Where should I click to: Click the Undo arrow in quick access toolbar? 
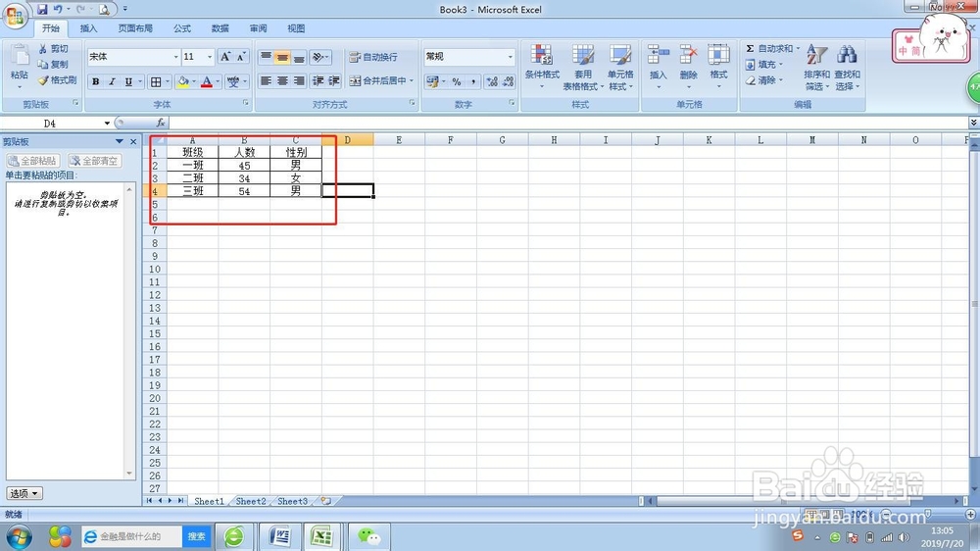click(58, 9)
